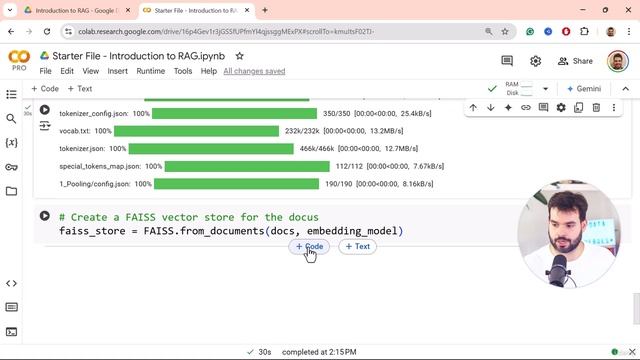The width and height of the screenshot is (640, 360).
Task: Add a comment to the cell
Action: 543,108
